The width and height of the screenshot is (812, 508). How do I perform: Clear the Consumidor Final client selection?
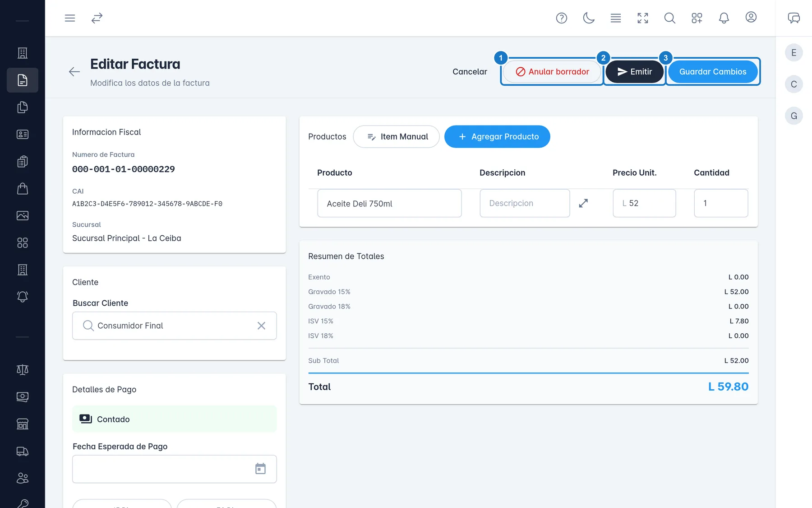click(261, 326)
